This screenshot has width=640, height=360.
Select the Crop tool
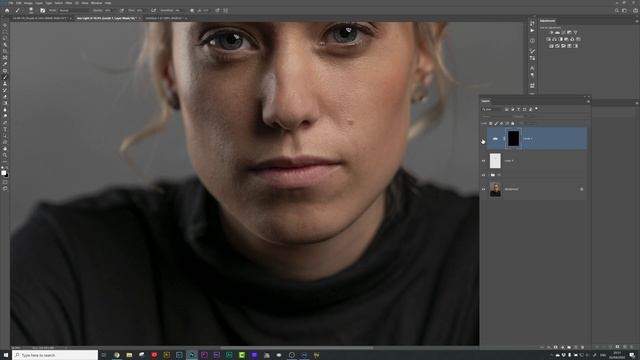click(5, 51)
